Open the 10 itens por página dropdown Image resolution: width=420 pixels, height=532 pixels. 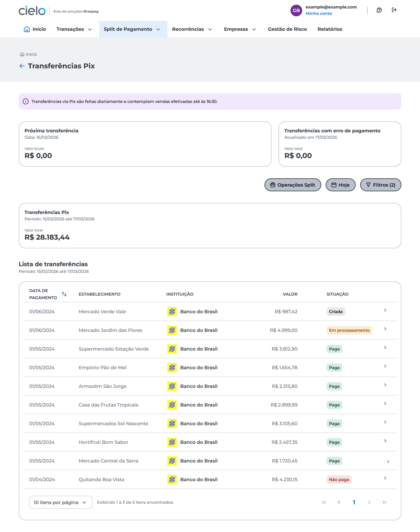[x=61, y=502]
